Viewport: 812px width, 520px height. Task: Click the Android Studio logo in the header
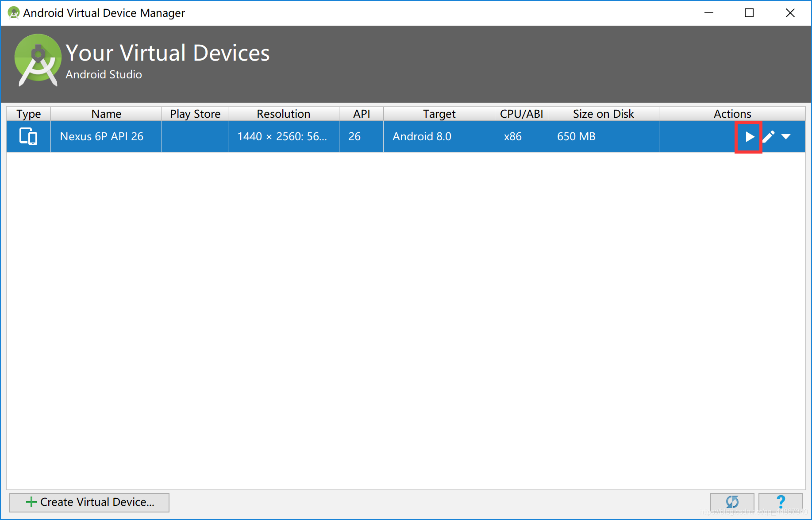38,60
